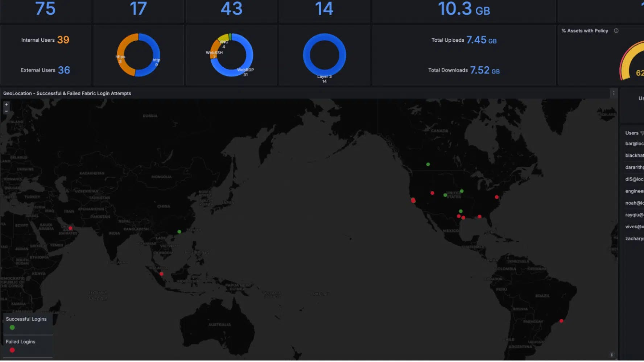Zoom out on the geolocation map

6,111
